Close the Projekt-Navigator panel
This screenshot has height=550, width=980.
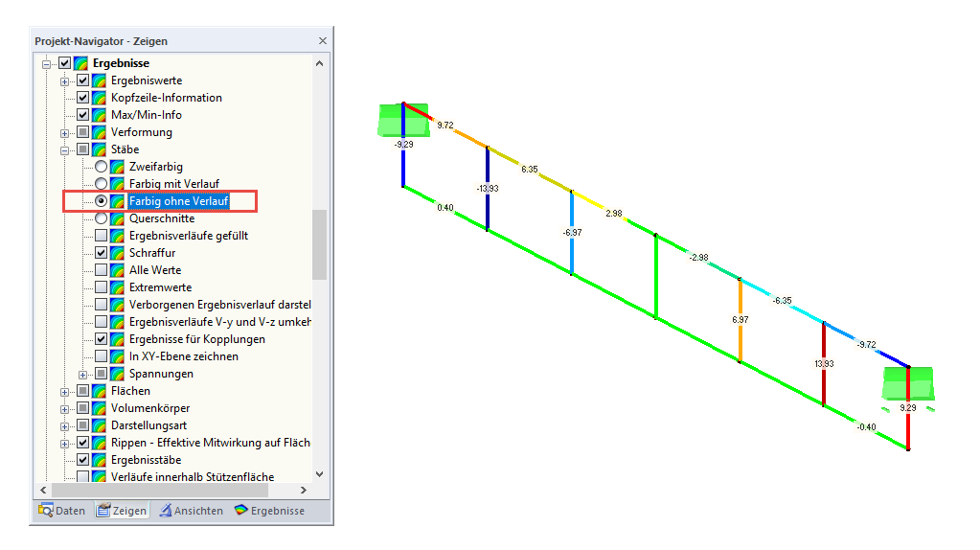323,40
